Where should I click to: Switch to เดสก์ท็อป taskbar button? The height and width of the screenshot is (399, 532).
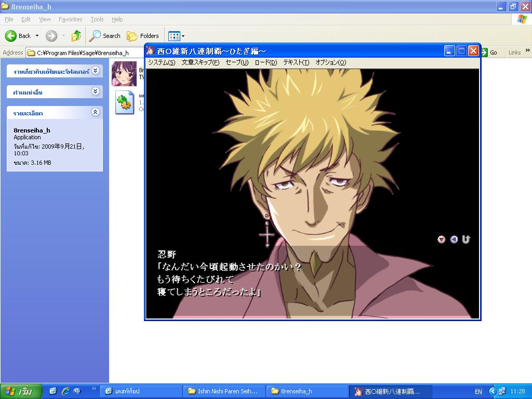pyautogui.click(x=141, y=391)
